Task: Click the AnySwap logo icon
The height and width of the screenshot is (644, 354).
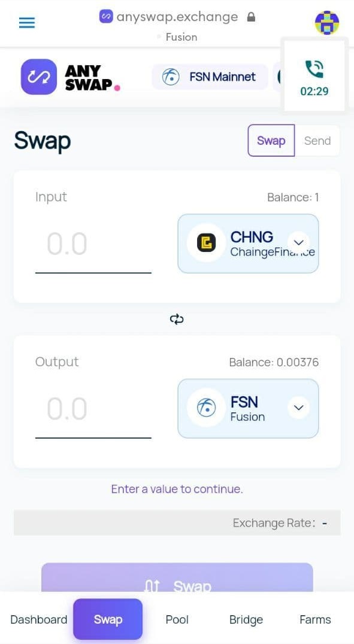Action: click(x=39, y=77)
